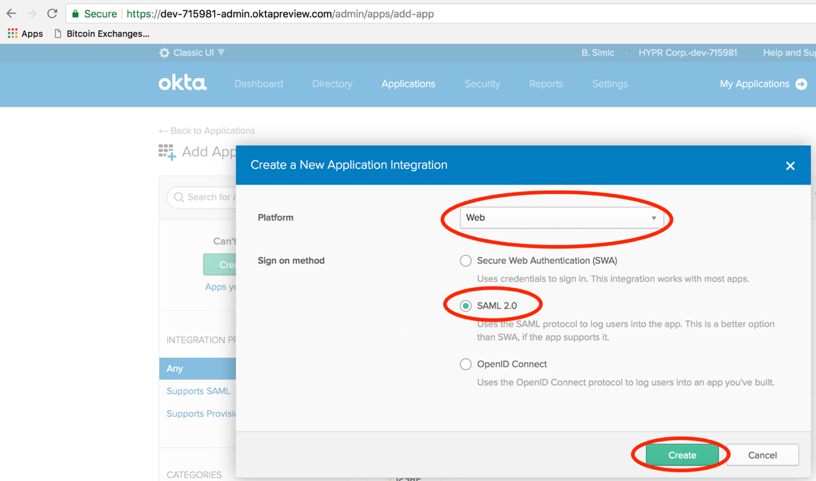Select the OpenID Connect radio button
The width and height of the screenshot is (816, 481).
point(466,364)
